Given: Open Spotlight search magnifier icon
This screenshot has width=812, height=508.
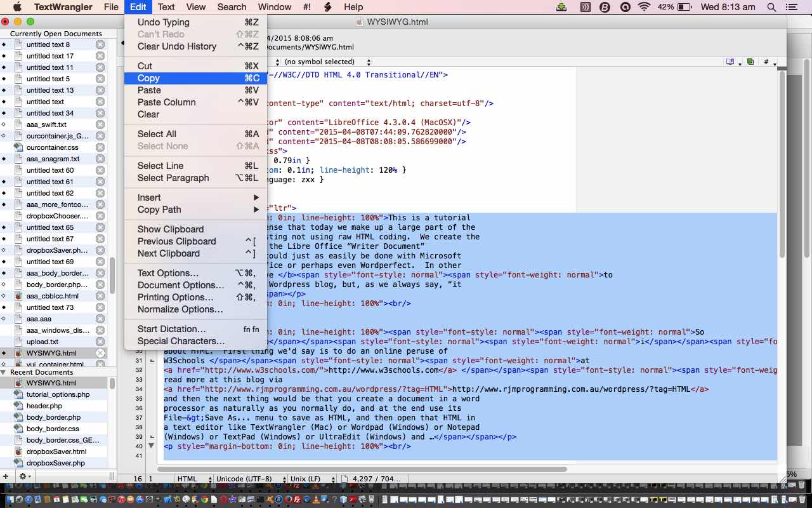Looking at the screenshot, I should pyautogui.click(x=772, y=7).
